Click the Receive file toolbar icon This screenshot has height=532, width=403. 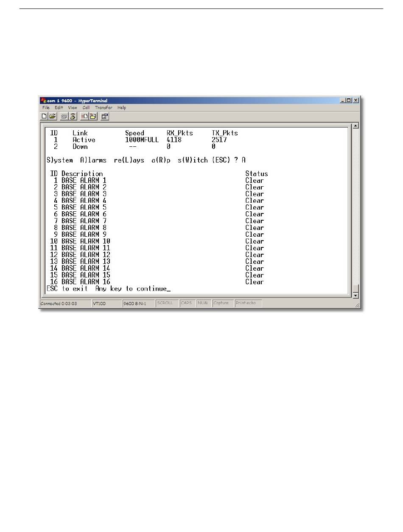point(93,116)
